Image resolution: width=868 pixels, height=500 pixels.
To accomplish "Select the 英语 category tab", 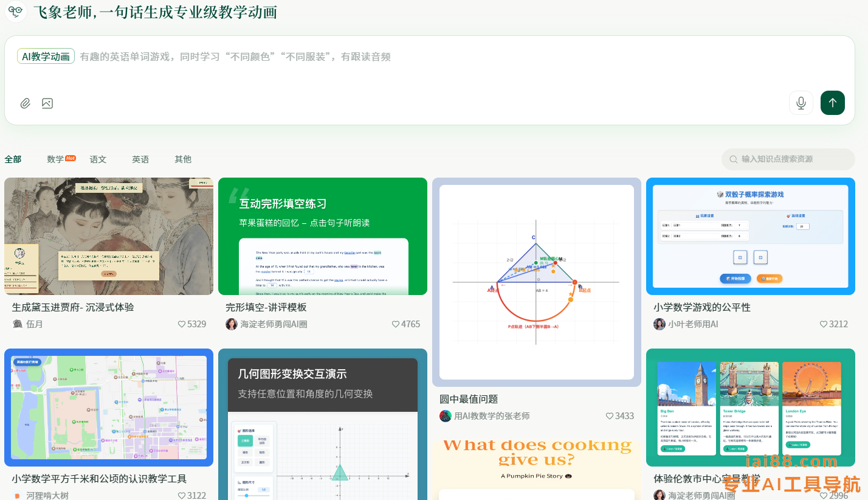I will point(140,159).
